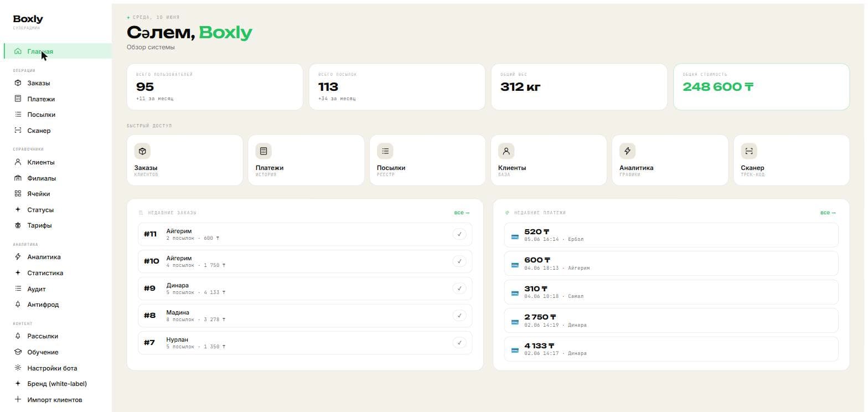Open the Сканер icon in the sidebar
Viewport: 868px width, 412px height.
pyautogui.click(x=18, y=131)
